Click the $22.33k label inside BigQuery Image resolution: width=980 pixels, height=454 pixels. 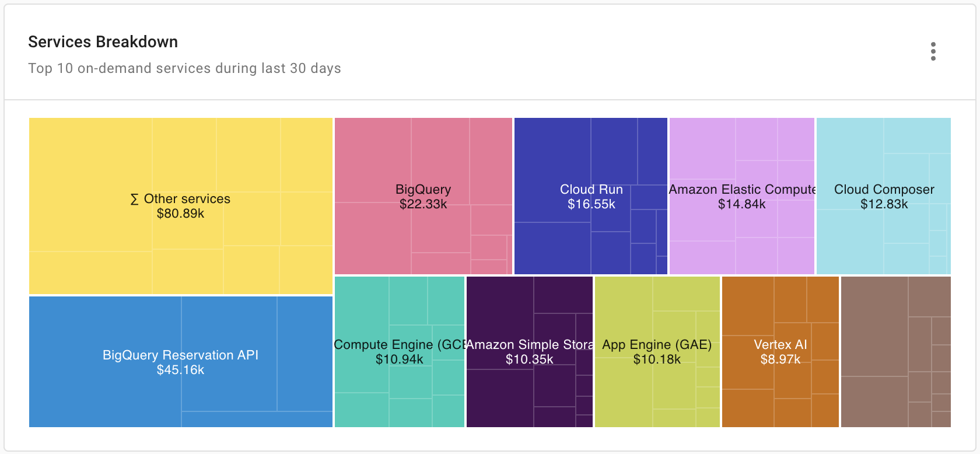423,204
